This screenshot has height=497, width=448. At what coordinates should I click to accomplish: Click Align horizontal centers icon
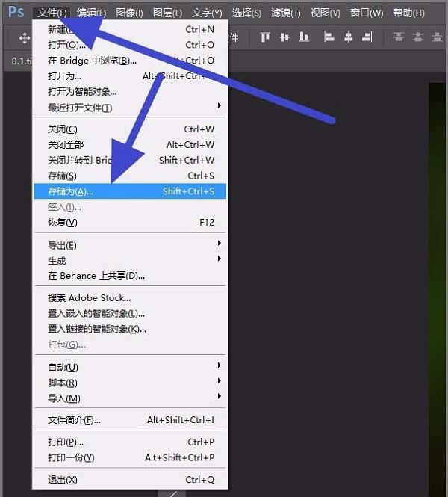click(x=348, y=37)
